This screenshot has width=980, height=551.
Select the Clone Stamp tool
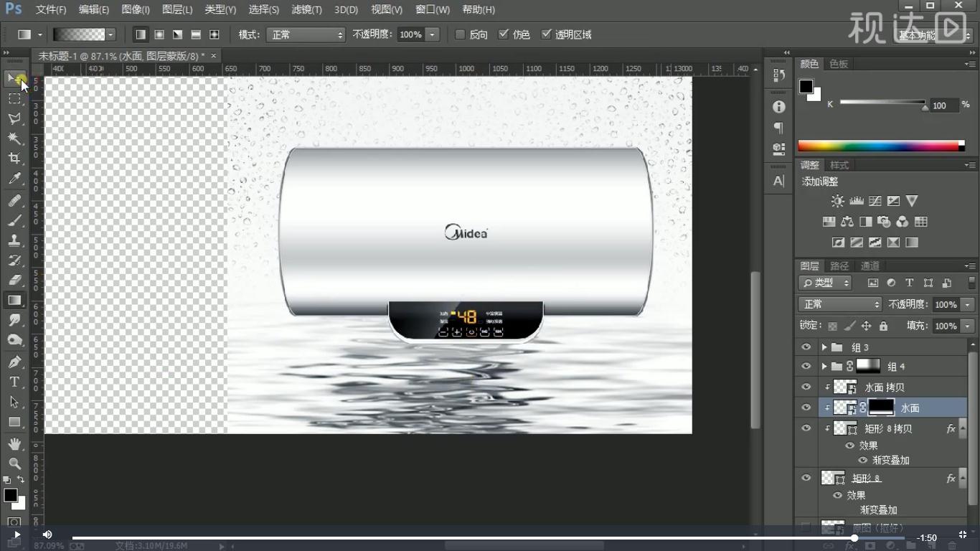14,241
